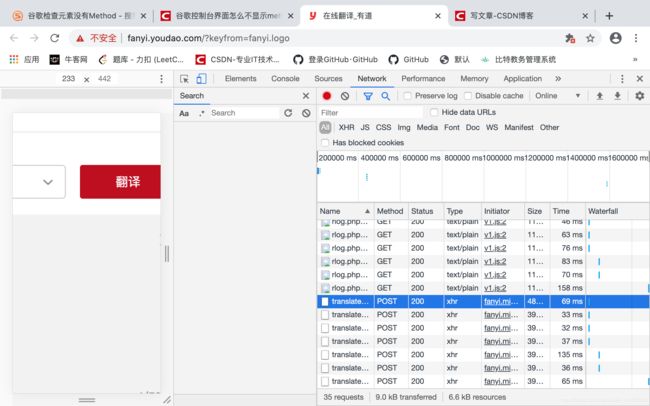Switch to the Elements tab
Screen dimensions: 650x406
[x=240, y=79]
